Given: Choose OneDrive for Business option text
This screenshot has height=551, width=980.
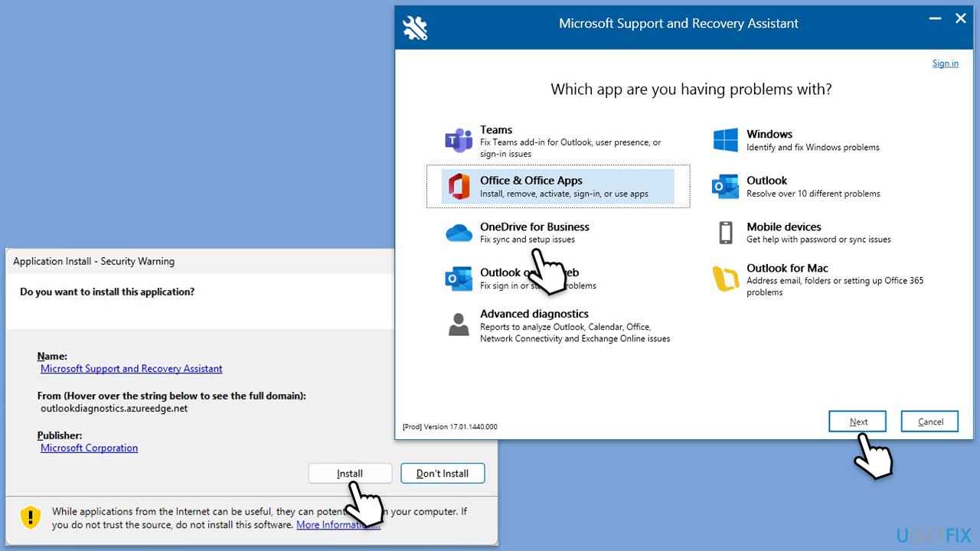Looking at the screenshot, I should click(534, 227).
